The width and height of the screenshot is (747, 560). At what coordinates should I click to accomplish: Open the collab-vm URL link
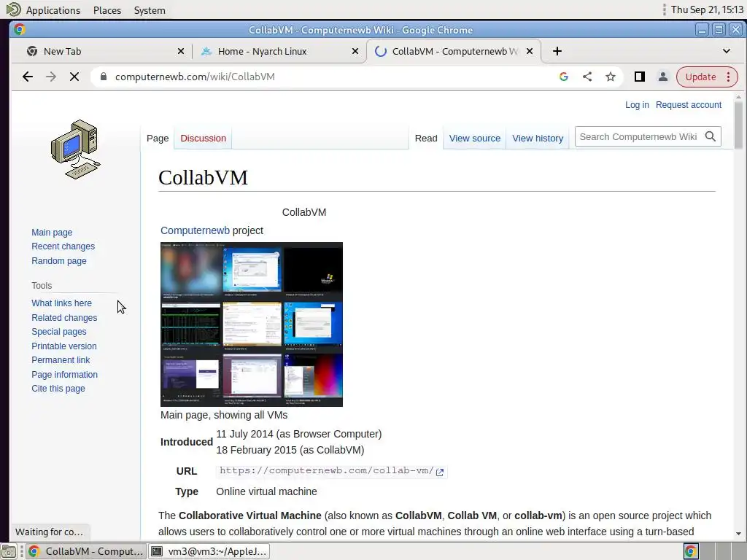(x=326, y=470)
